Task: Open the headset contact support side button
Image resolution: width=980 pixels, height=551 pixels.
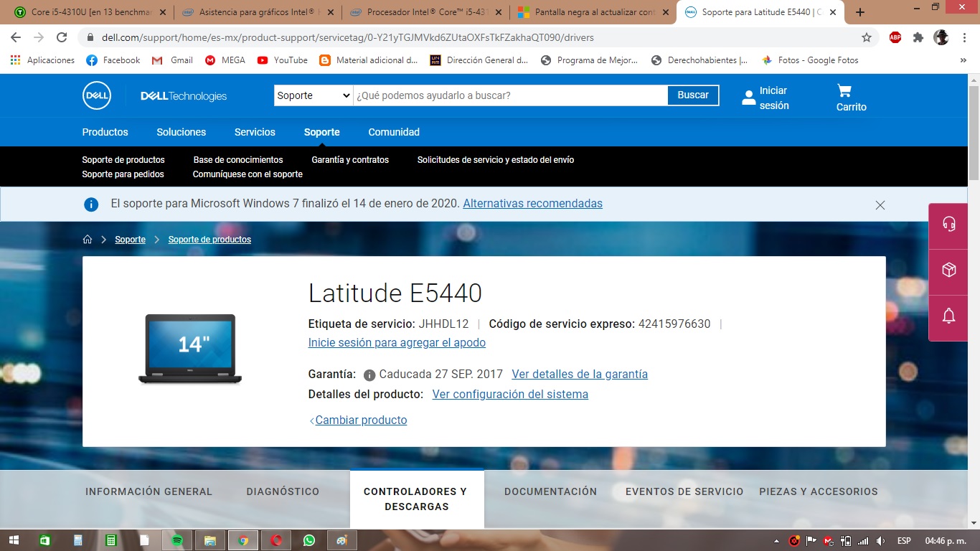Action: tap(949, 224)
